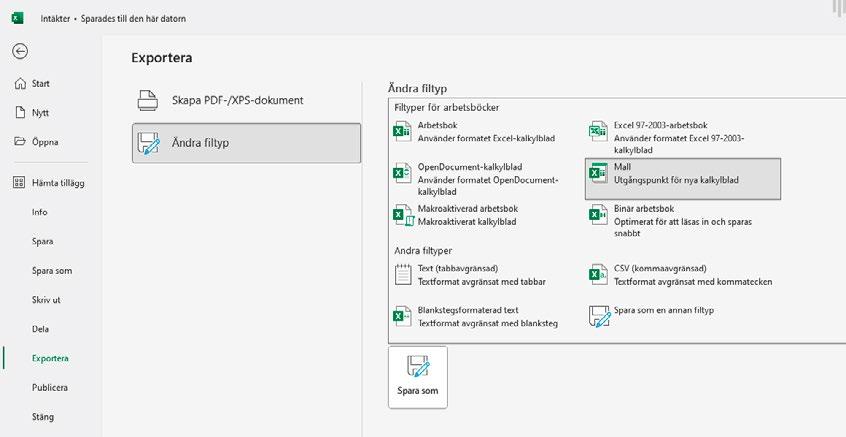Click the Blankstegsformaterad text icon
Screen dimensions: 846x437
pos(402,316)
